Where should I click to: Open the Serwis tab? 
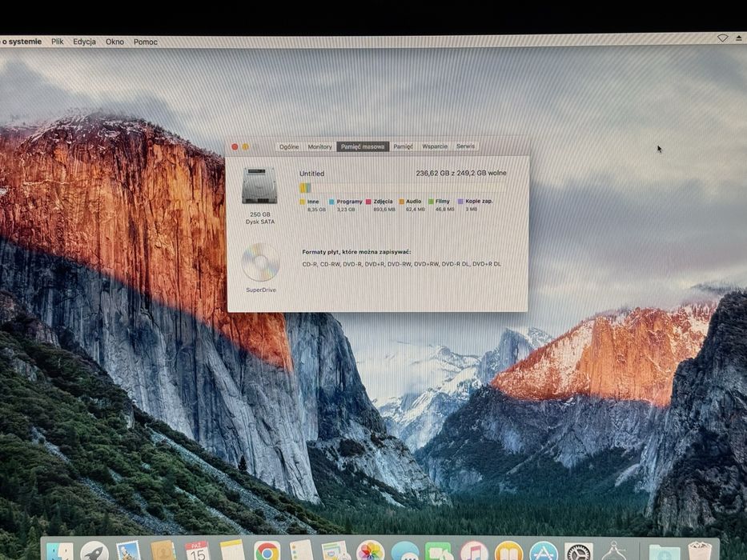click(465, 146)
